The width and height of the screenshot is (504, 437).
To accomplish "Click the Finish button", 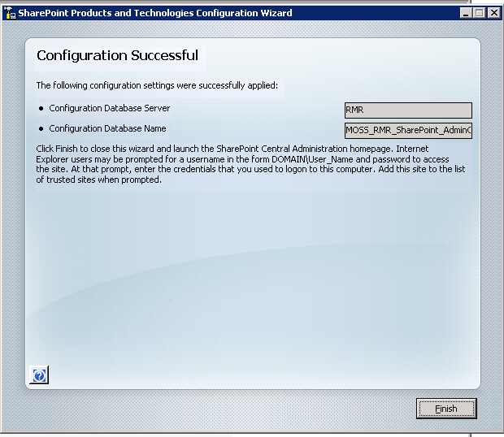I will (x=446, y=409).
